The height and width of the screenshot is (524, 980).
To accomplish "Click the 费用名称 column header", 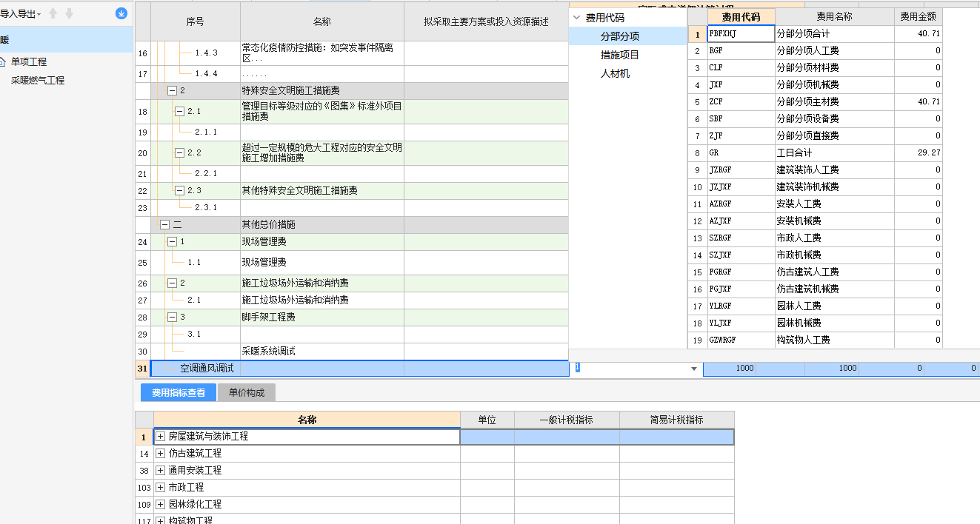I will click(x=835, y=16).
